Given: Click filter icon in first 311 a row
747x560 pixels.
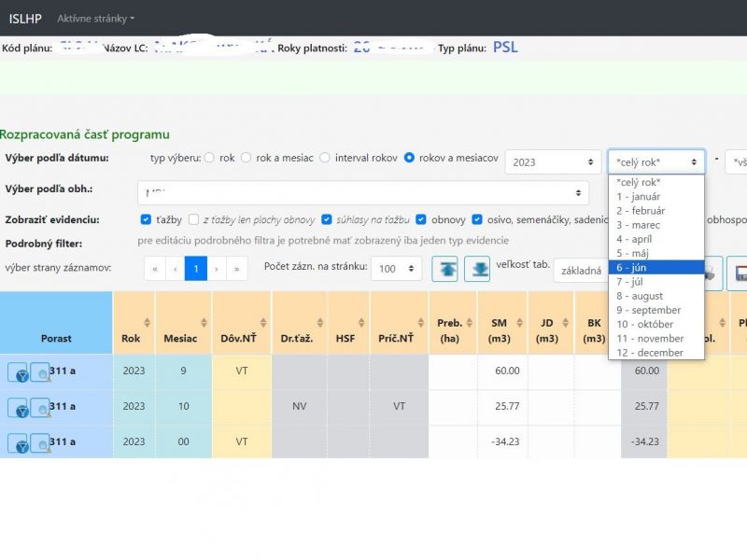Looking at the screenshot, I should tap(18, 372).
